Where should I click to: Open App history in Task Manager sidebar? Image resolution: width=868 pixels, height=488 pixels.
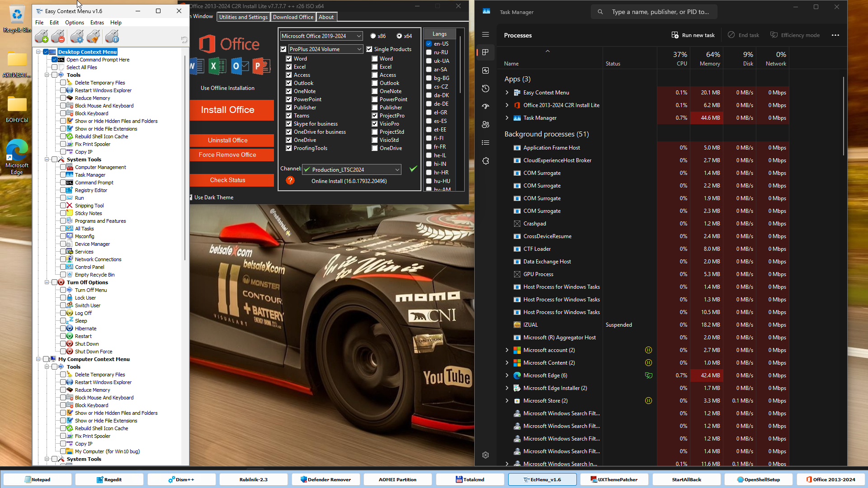pos(486,89)
